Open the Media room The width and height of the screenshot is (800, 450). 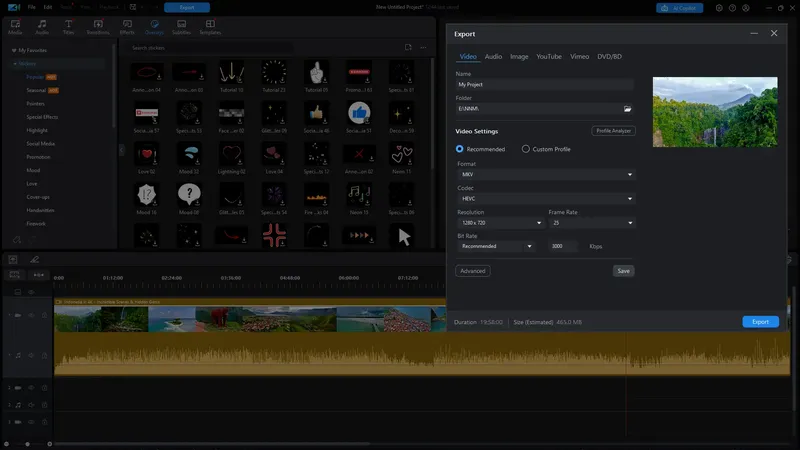coord(15,27)
